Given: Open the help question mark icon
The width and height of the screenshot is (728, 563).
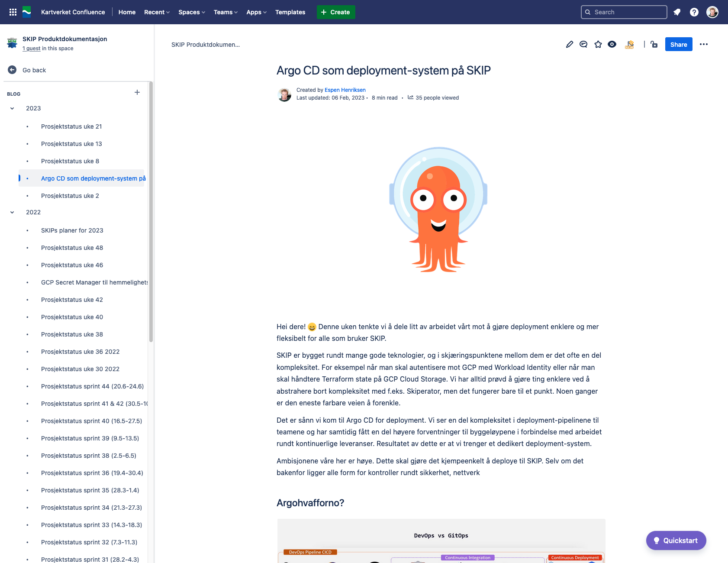Looking at the screenshot, I should click(x=694, y=12).
